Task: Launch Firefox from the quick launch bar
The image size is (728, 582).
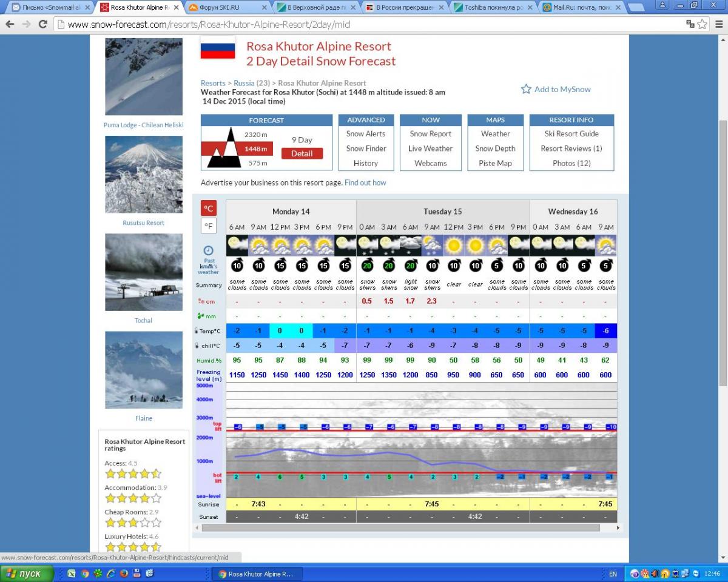Action: (124, 574)
